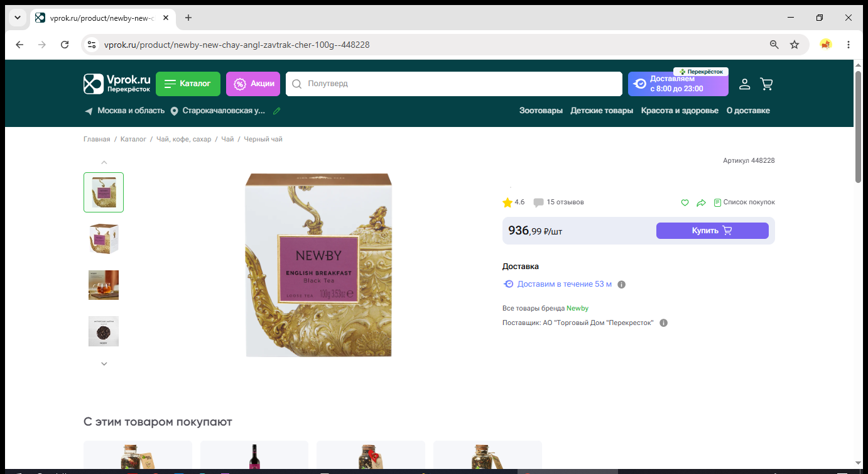Go to Каталог breadcrumb link
The image size is (868, 474).
(133, 140)
